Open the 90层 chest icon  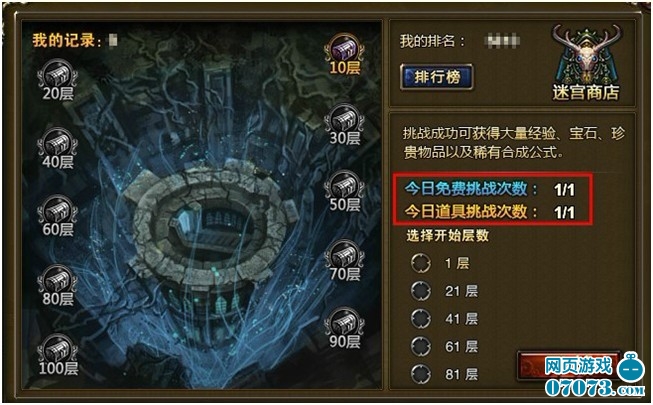344,328
